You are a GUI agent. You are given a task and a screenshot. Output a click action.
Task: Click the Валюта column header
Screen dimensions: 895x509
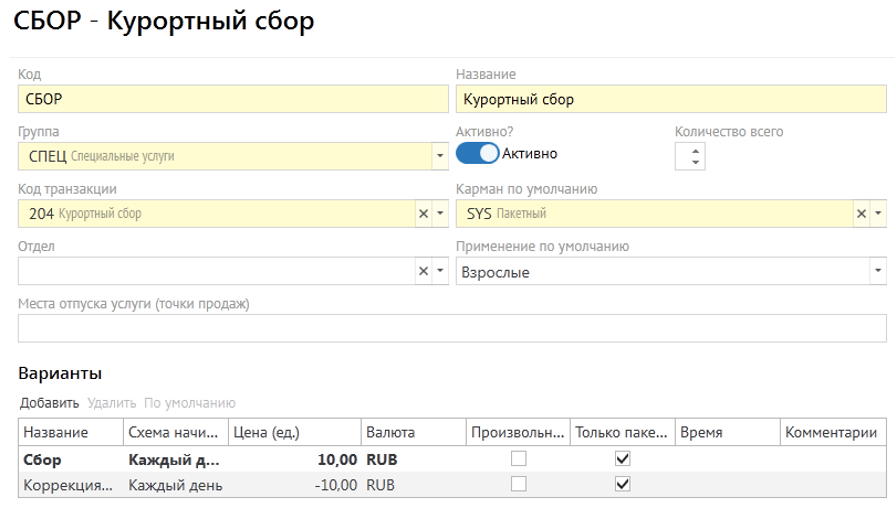coord(414,432)
